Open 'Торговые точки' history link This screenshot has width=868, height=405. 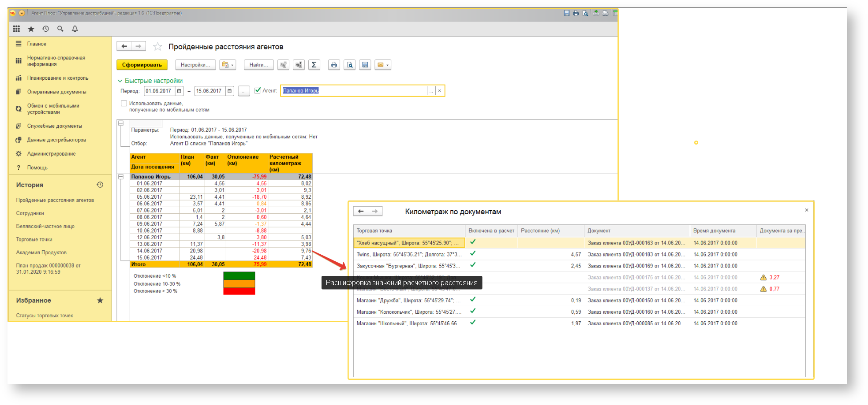[x=34, y=240]
